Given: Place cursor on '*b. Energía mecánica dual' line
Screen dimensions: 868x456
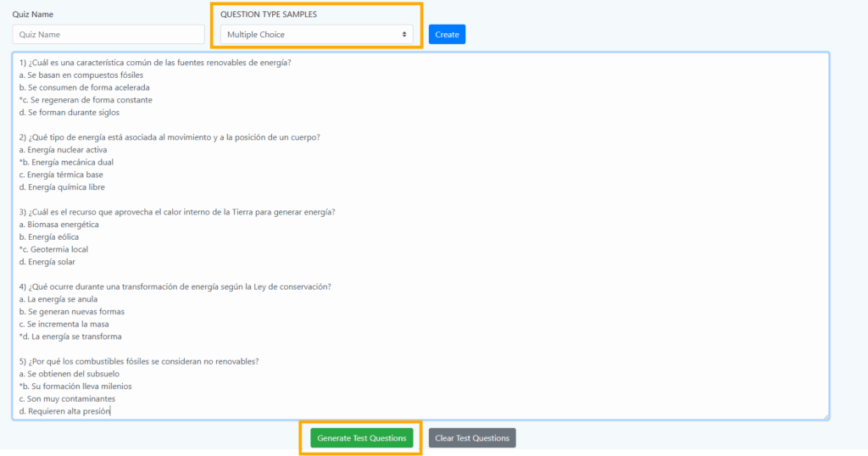Looking at the screenshot, I should [x=66, y=162].
